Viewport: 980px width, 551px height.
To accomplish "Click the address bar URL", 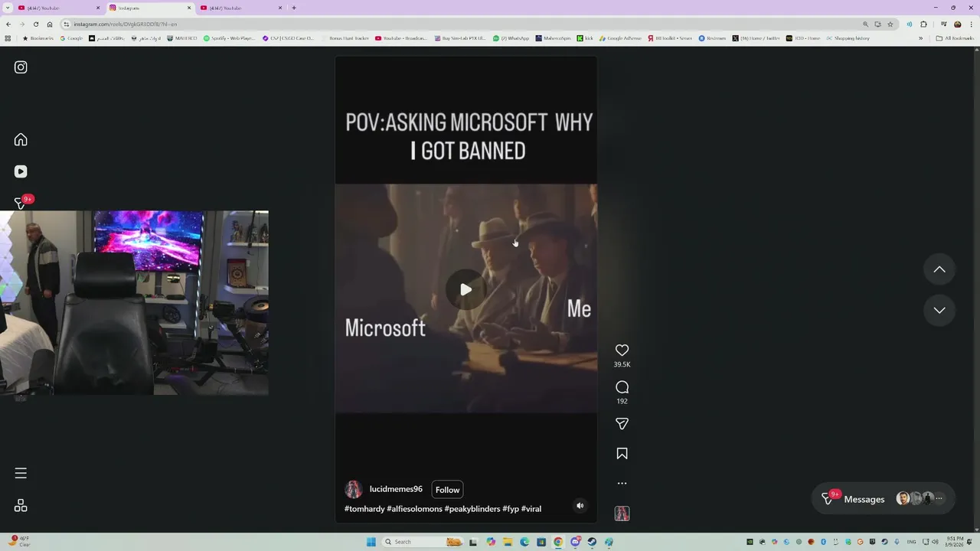I will click(126, 24).
